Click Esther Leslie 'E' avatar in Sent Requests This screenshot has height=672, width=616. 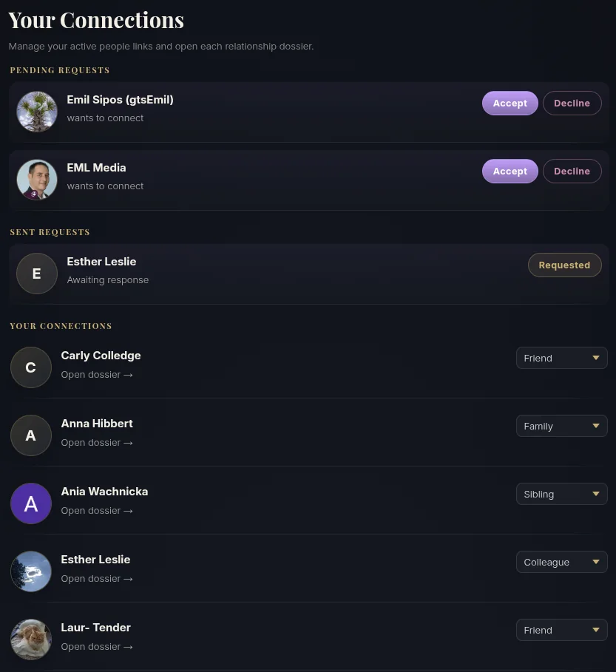pyautogui.click(x=37, y=274)
